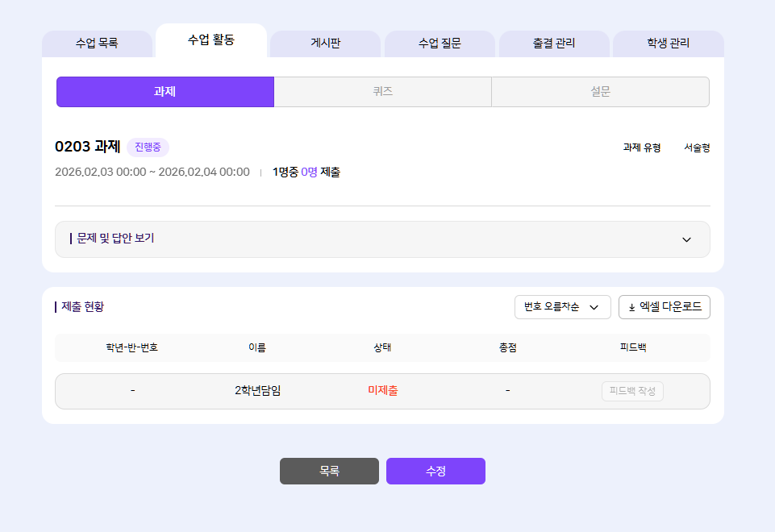
Task: Switch to the 수업 목록 tab
Action: pos(97,44)
